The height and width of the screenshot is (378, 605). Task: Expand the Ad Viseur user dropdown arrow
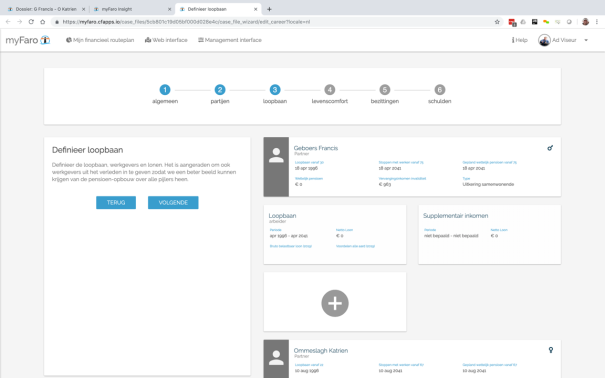[x=586, y=40]
